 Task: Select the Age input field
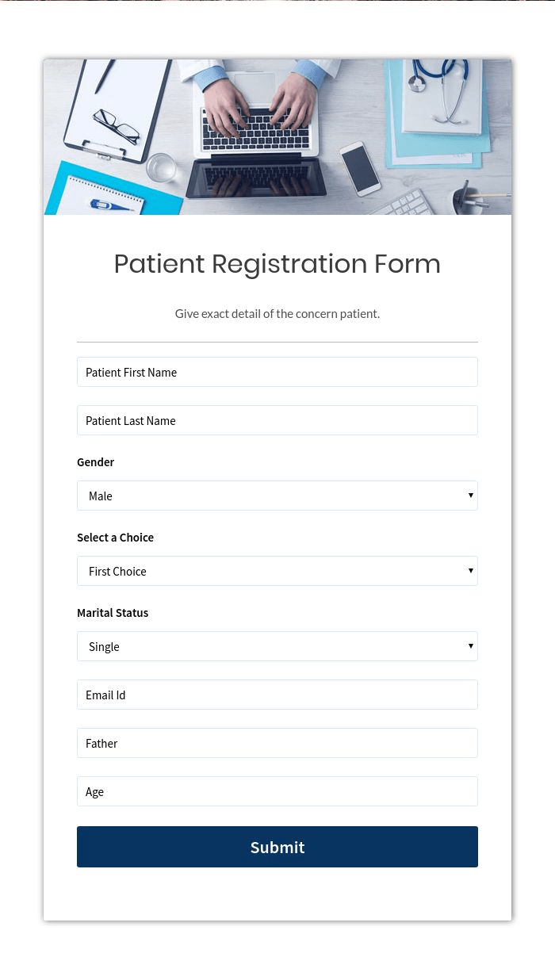pos(277,791)
